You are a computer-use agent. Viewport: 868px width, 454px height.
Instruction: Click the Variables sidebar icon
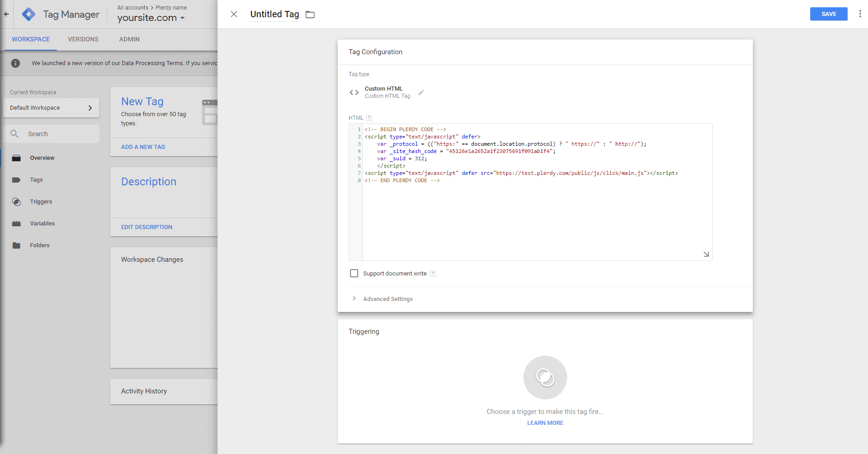point(16,224)
